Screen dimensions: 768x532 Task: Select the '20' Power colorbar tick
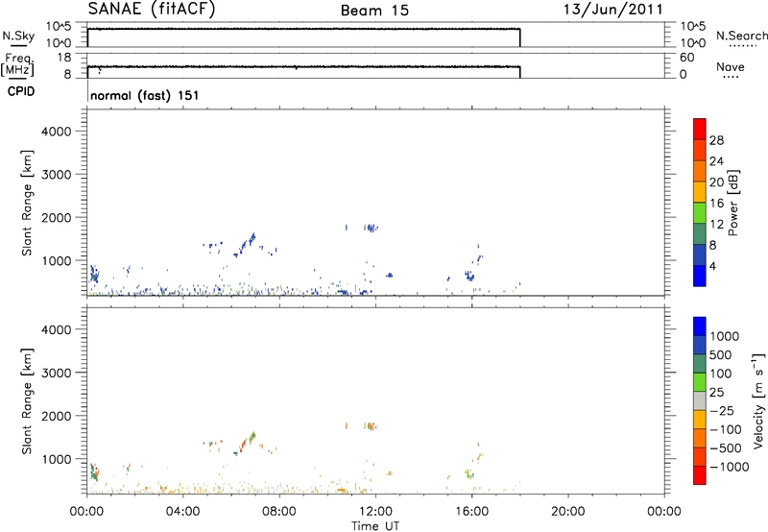pos(716,182)
